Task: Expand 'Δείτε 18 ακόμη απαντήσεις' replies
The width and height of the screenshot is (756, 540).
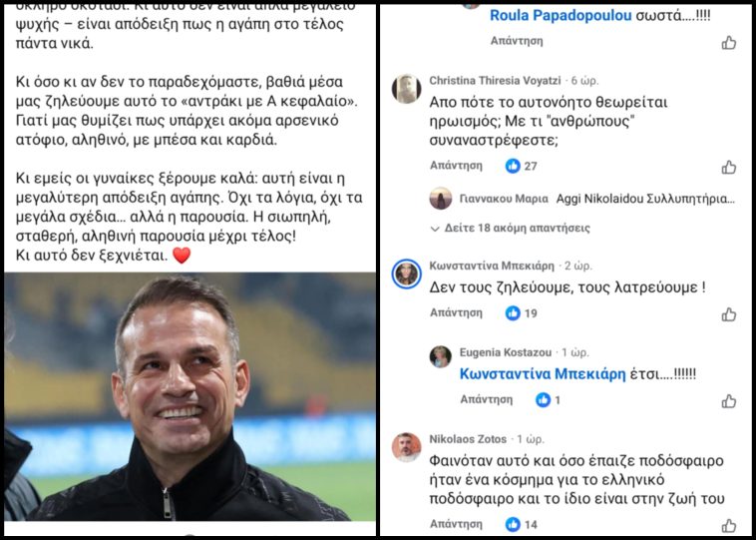Action: click(x=509, y=228)
